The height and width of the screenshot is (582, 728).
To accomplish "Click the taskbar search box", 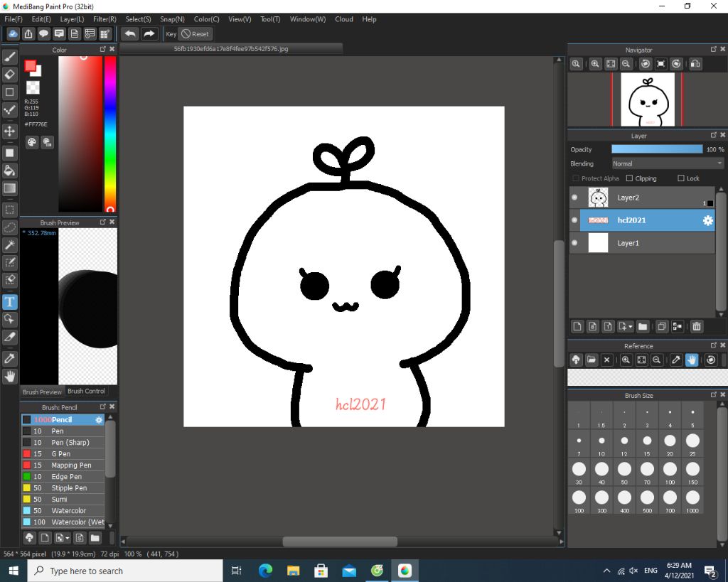I will pyautogui.click(x=125, y=571).
